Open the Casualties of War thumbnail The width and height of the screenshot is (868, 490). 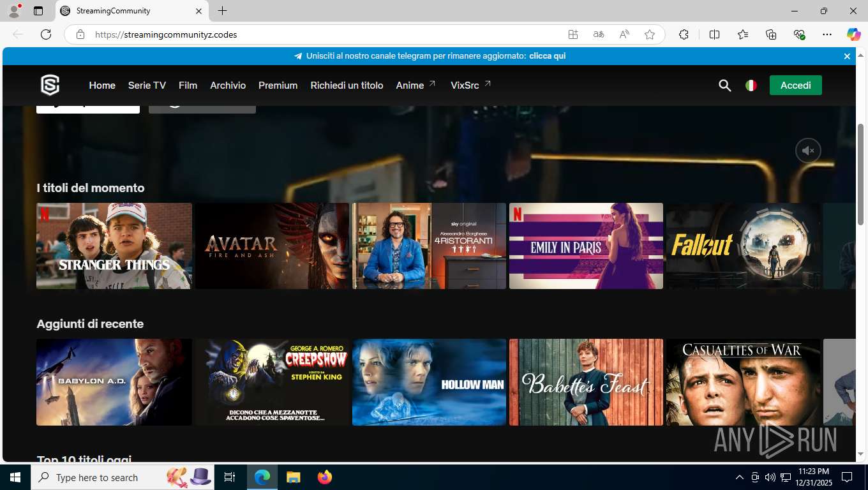[x=743, y=382]
